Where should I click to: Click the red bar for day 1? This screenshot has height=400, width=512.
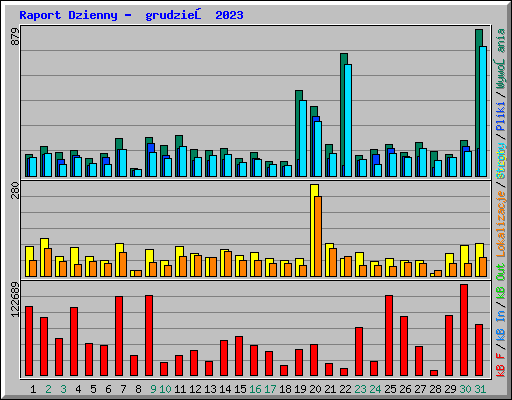pyautogui.click(x=29, y=341)
